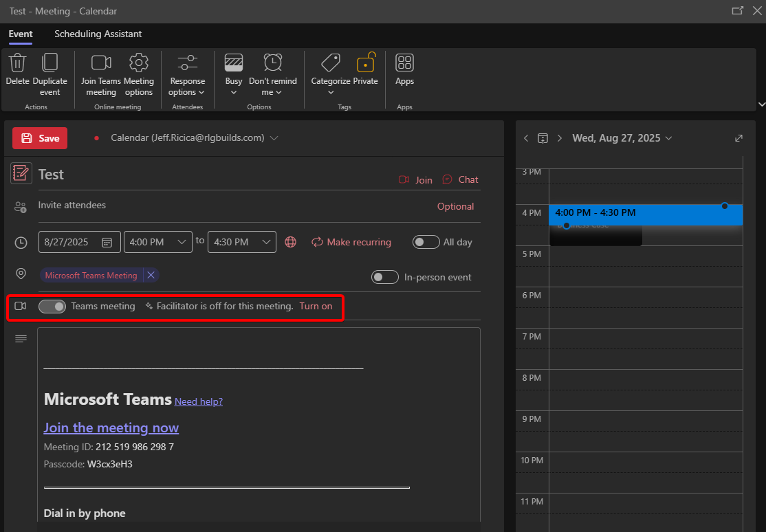Image resolution: width=766 pixels, height=532 pixels.
Task: Join Teams meeting from ribbon
Action: 101,75
